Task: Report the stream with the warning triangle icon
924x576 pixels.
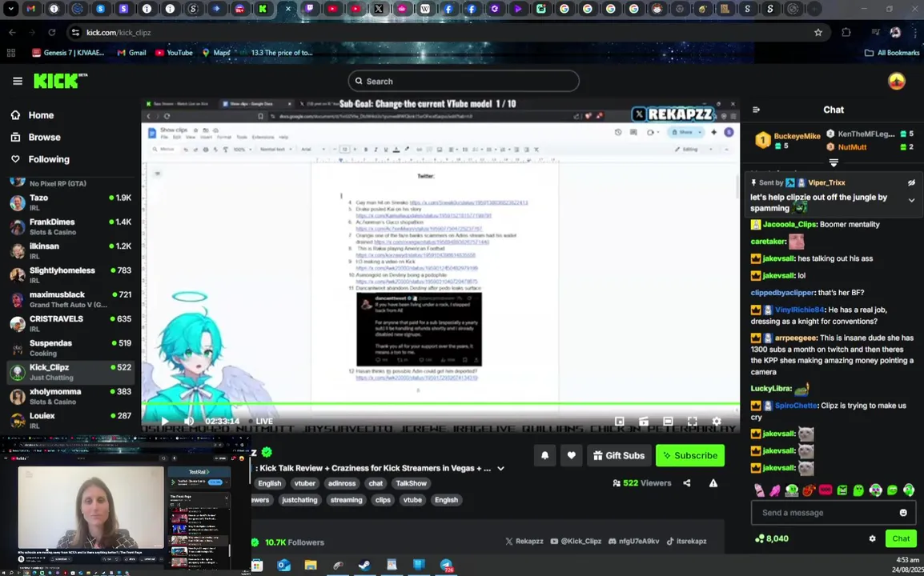Action: click(x=713, y=483)
